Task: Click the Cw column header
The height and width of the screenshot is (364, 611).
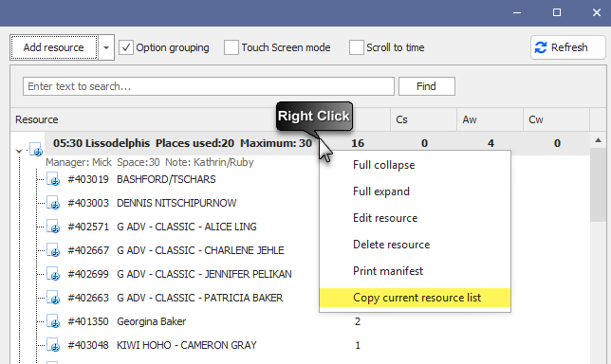Action: click(556, 119)
